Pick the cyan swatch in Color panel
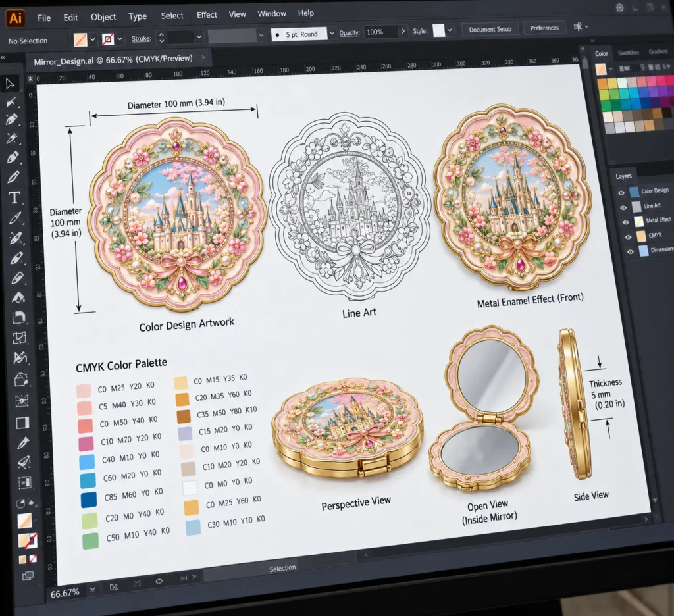Screen dimensions: 674x616 click(x=635, y=93)
